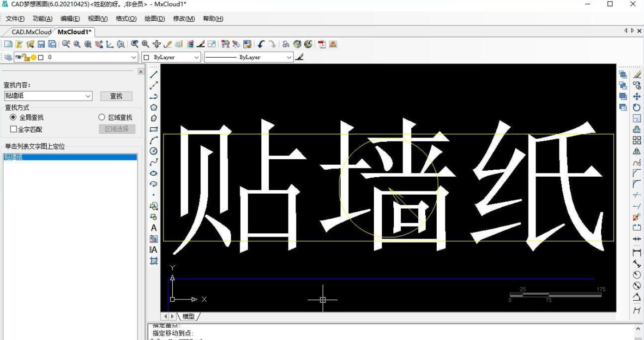Viewport: 644px width, 340px height.
Task: Click the document tabs scroll-right arrow
Action: [x=632, y=31]
